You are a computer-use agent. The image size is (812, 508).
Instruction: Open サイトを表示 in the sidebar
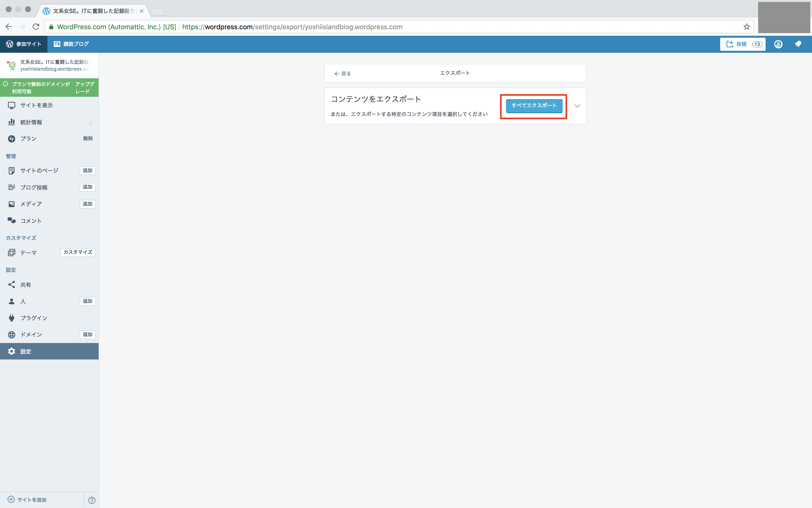coord(49,105)
